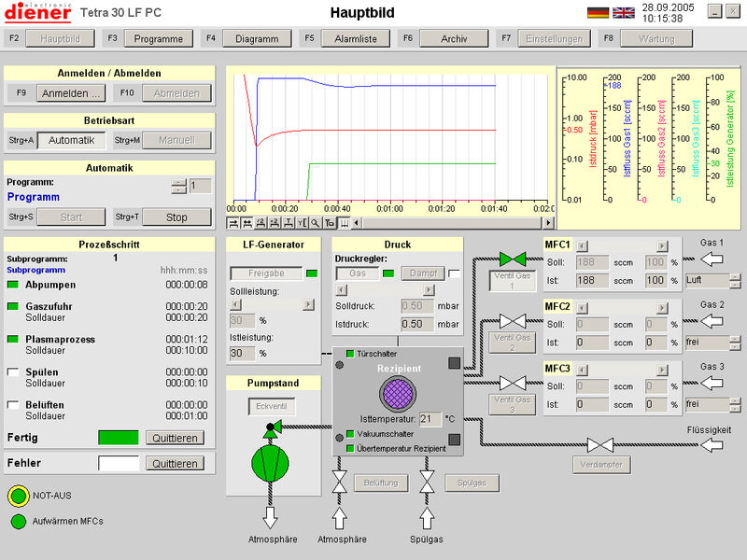Image resolution: width=747 pixels, height=560 pixels.
Task: Increase MFC1 setpoint with right arrow
Action: (x=662, y=246)
